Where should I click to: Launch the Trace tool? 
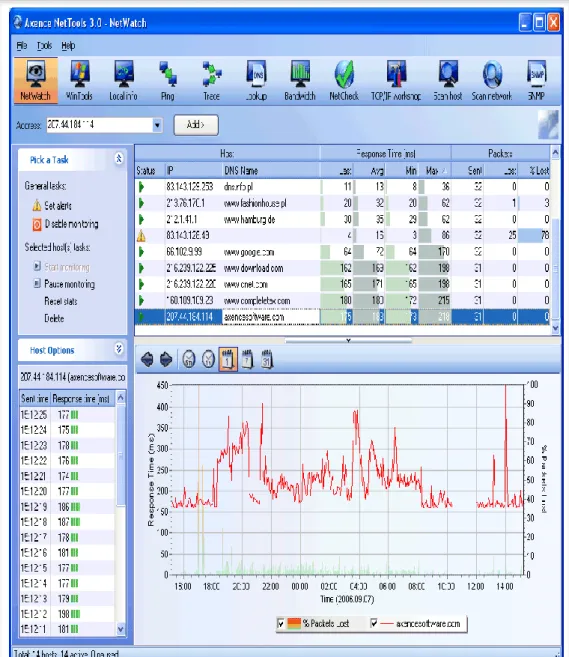pos(212,81)
